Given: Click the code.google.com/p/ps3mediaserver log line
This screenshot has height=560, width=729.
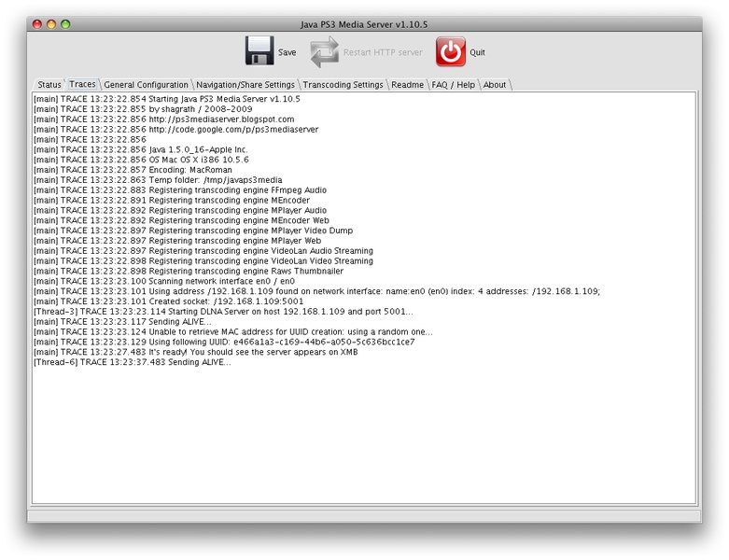Looking at the screenshot, I should click(x=175, y=130).
